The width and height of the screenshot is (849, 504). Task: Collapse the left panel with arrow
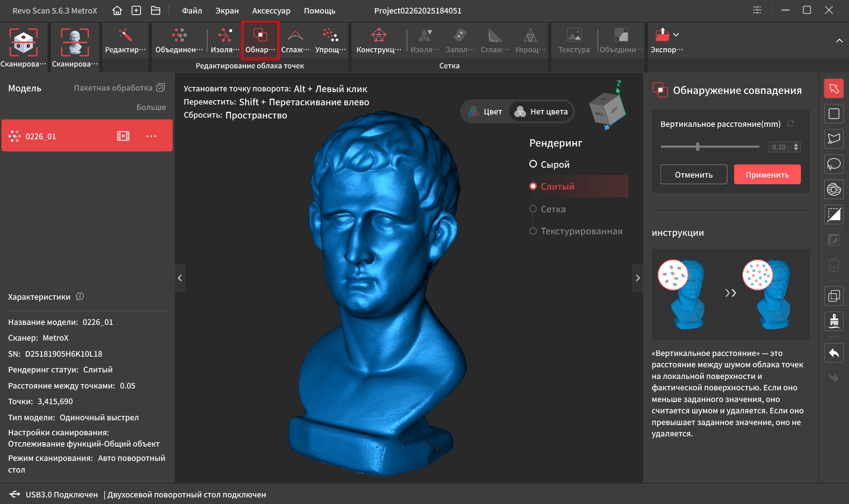(x=180, y=278)
